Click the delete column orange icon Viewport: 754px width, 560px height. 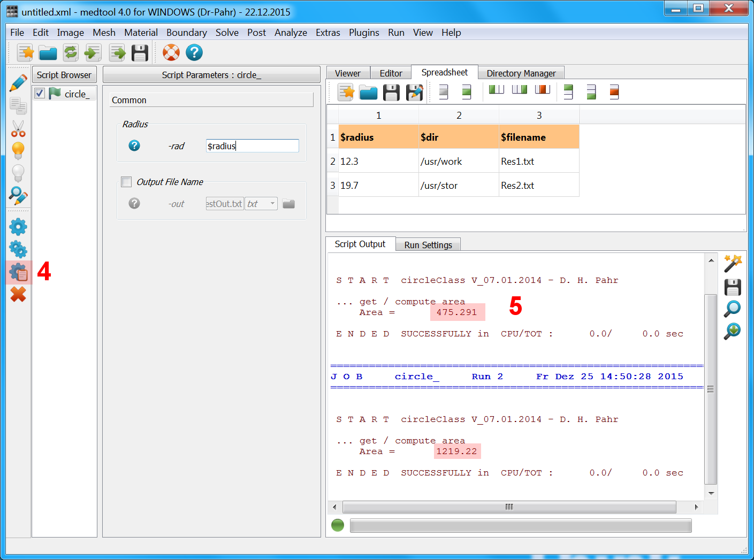[x=543, y=89]
